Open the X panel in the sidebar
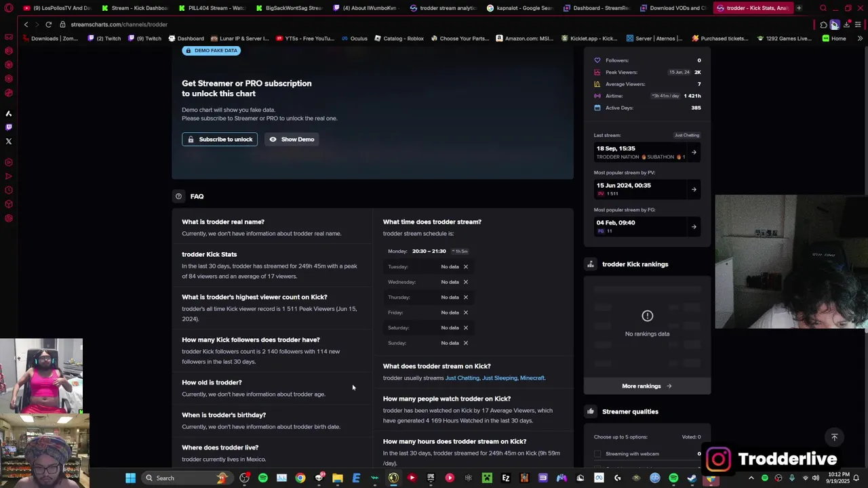 9,142
